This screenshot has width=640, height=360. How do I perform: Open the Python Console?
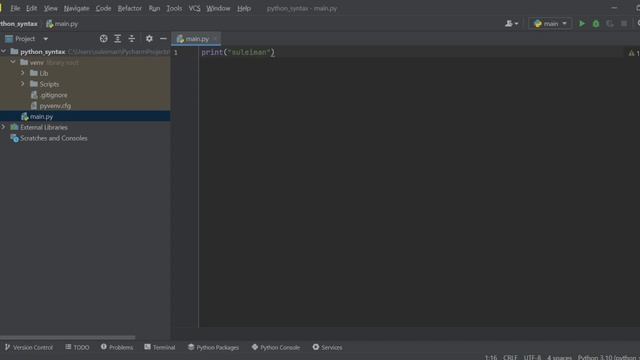click(x=276, y=347)
